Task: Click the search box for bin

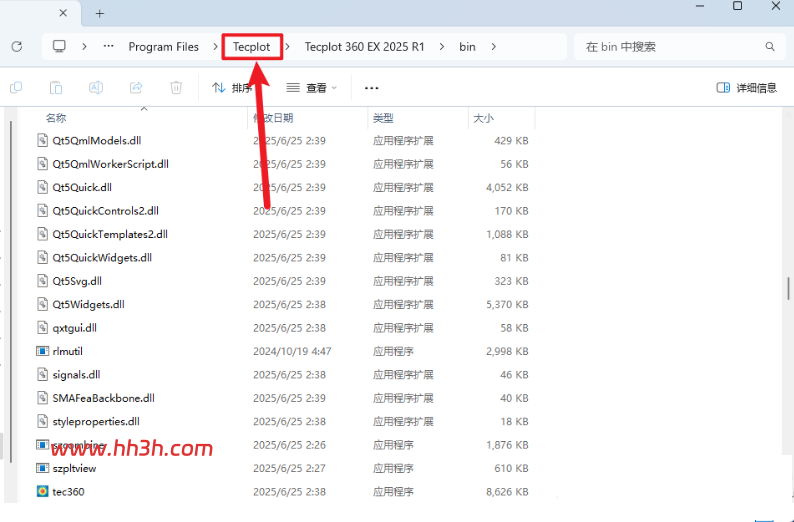Action: pyautogui.click(x=679, y=47)
